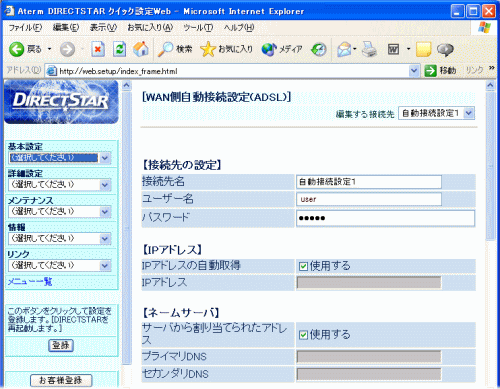Screen dimensions: 500x389
Task: Toggle IPアドレスの自動取得 使用する checkbox
Action: pos(303,266)
